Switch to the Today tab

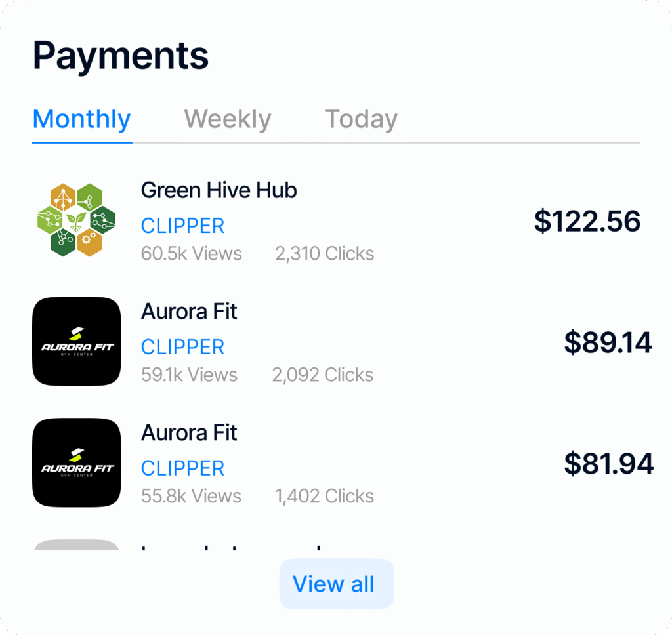(x=361, y=119)
